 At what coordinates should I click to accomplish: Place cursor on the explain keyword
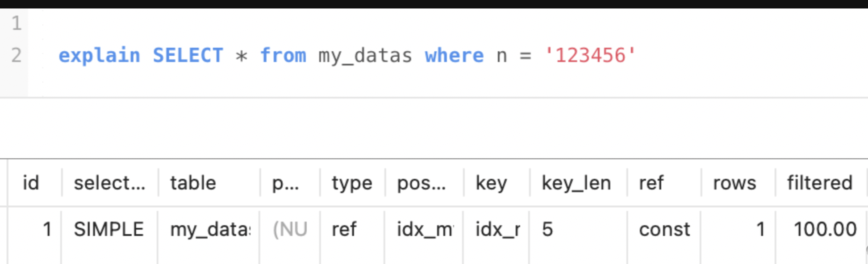tap(99, 56)
